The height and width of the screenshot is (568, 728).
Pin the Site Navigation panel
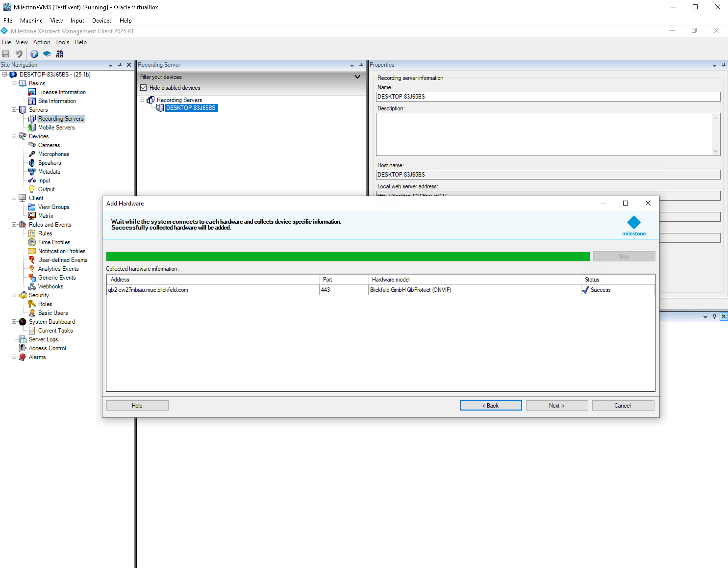click(x=120, y=65)
